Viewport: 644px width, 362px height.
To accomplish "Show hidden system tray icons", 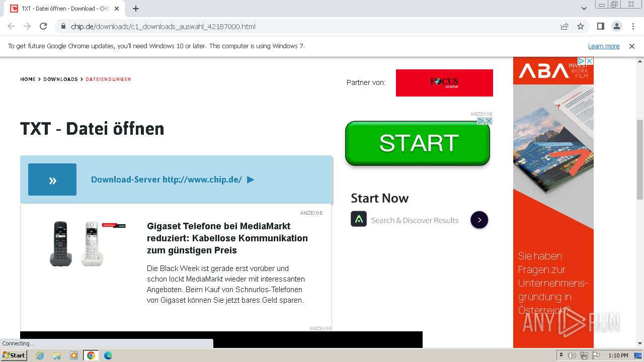I will click(561, 355).
